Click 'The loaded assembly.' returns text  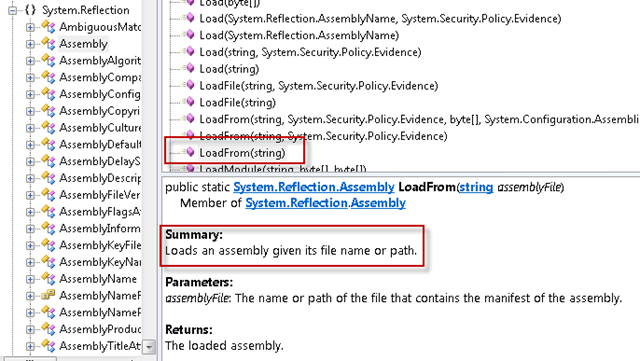pyautogui.click(x=224, y=346)
